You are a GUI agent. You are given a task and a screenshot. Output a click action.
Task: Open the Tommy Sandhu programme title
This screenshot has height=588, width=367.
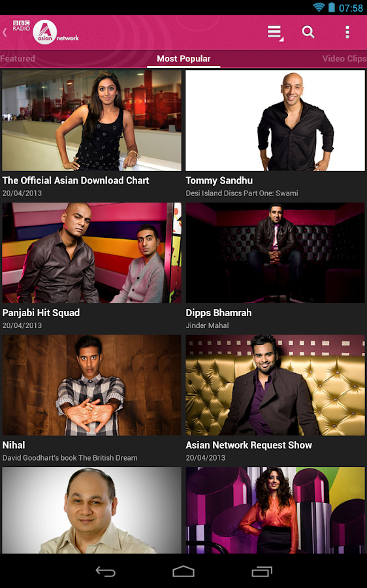point(219,180)
